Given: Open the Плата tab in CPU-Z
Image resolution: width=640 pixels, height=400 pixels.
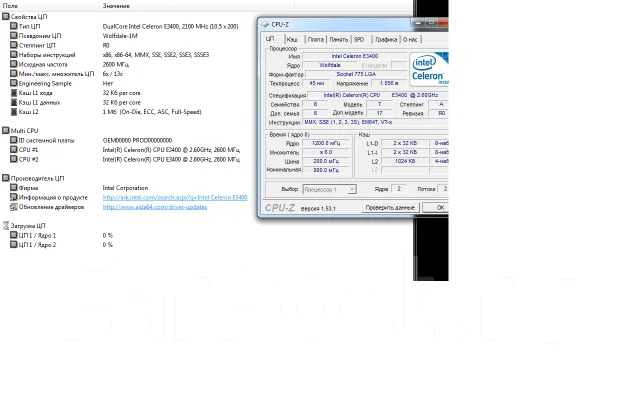Looking at the screenshot, I should (316, 40).
